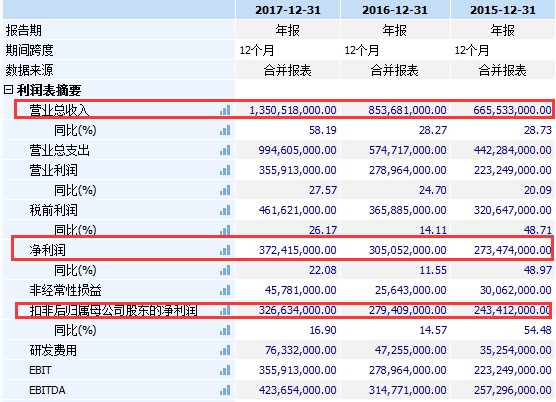
Task: Click the 营业总收入 row label
Action: [x=59, y=110]
